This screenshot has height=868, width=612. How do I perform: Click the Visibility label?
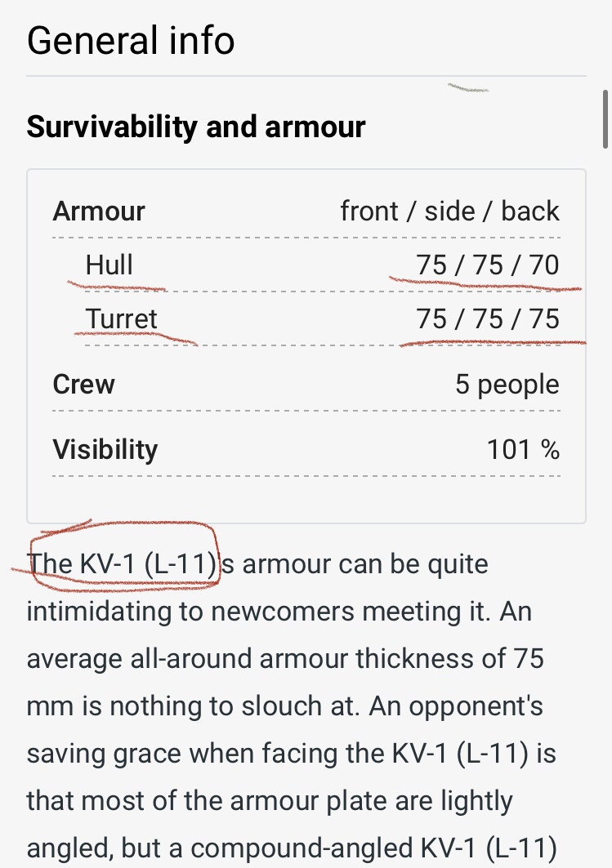point(105,449)
